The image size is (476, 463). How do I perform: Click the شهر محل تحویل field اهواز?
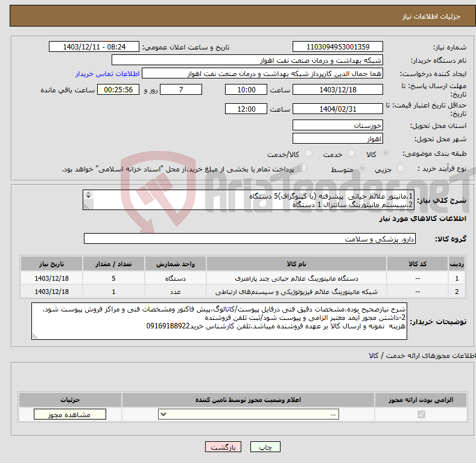tap(338, 138)
